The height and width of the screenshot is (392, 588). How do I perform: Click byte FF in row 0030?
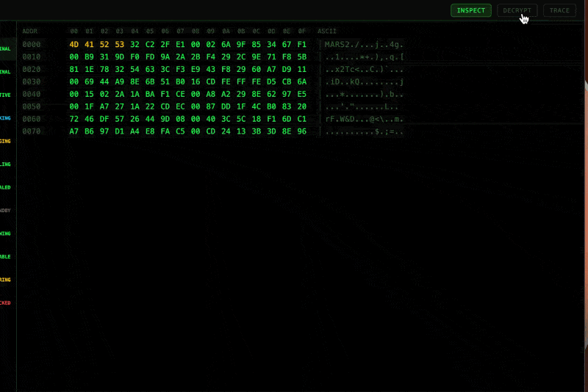pyautogui.click(x=241, y=81)
